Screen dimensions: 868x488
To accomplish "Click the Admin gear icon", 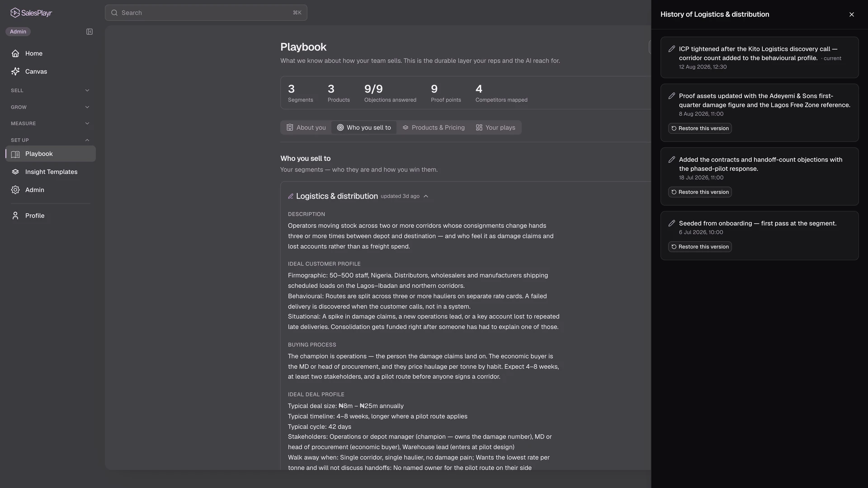I will [x=15, y=190].
